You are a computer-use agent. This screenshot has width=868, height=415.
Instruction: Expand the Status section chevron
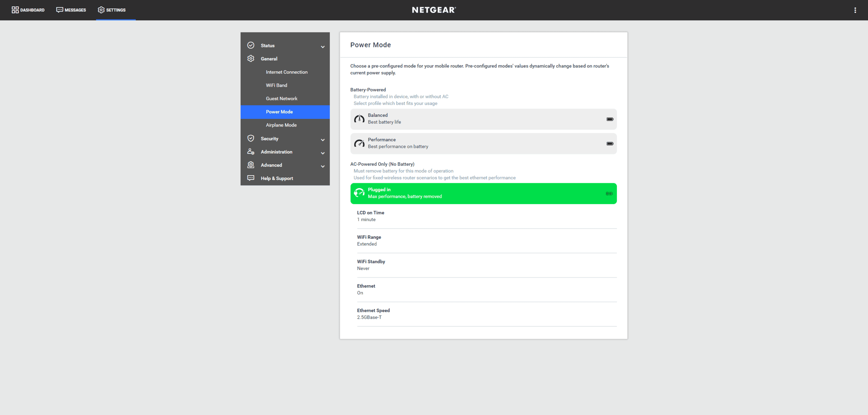click(x=323, y=47)
